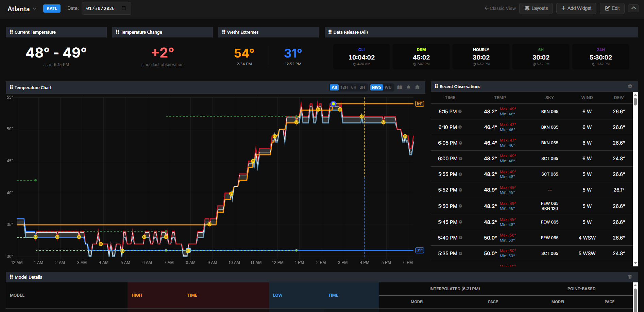Click the clock icon beside 6:15 PM

click(x=460, y=111)
